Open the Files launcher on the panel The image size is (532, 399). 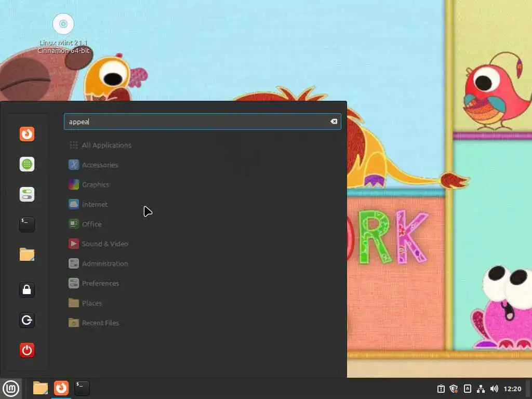[x=41, y=388]
